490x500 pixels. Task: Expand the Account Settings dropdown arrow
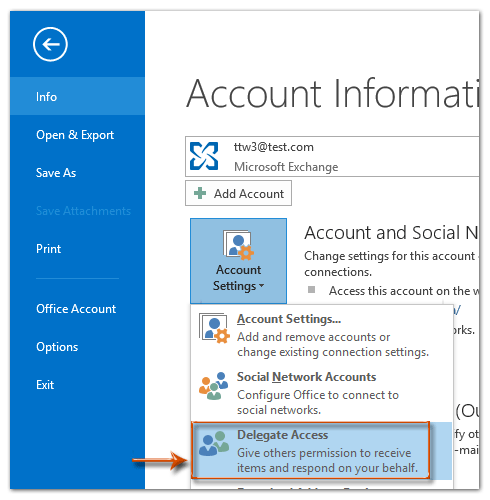coord(261,285)
